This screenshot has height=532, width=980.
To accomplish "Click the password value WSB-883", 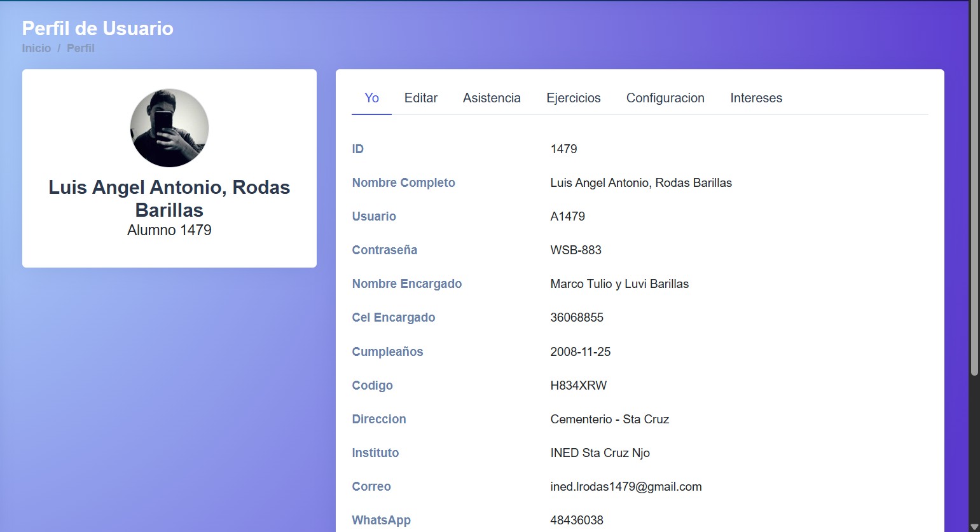I will coord(576,250).
